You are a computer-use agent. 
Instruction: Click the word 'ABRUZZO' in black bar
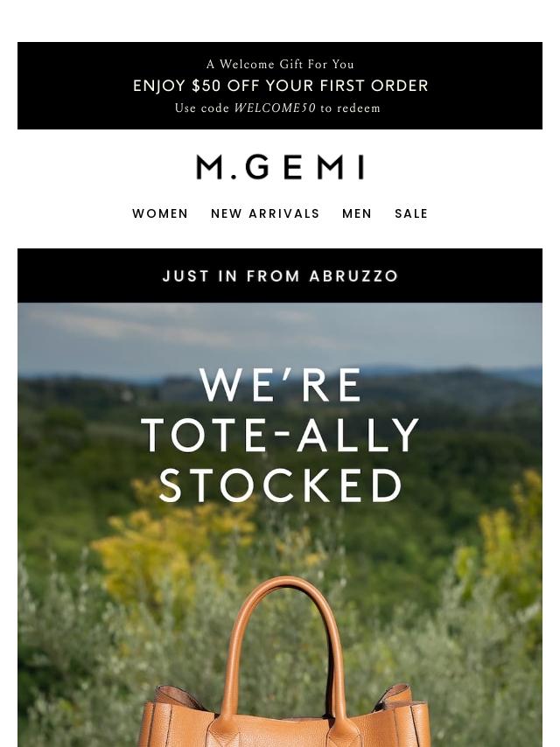(353, 276)
